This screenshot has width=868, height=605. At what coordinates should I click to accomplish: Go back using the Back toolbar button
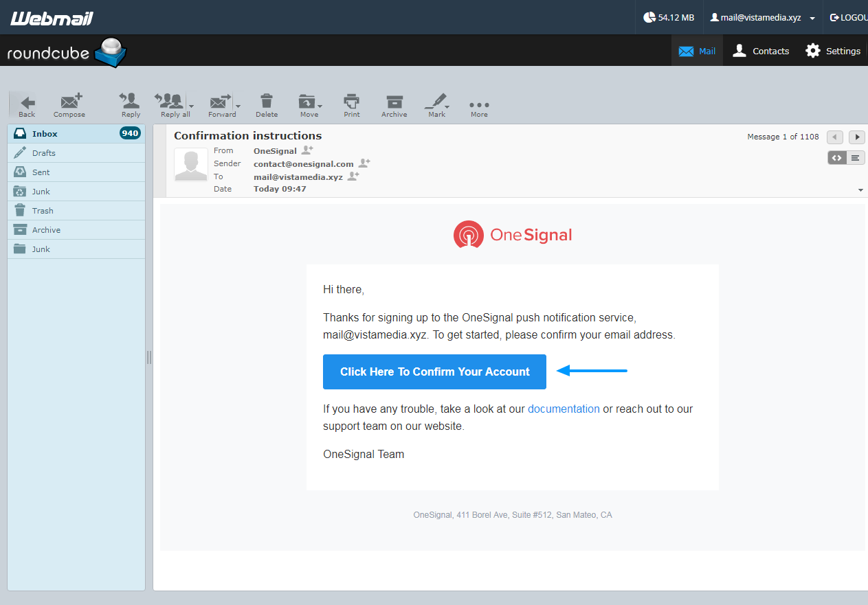[27, 105]
